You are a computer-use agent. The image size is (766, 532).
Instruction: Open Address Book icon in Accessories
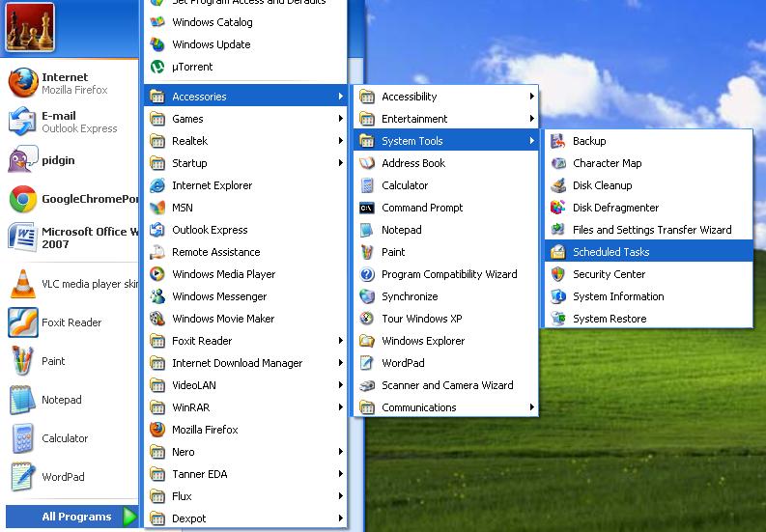(367, 163)
